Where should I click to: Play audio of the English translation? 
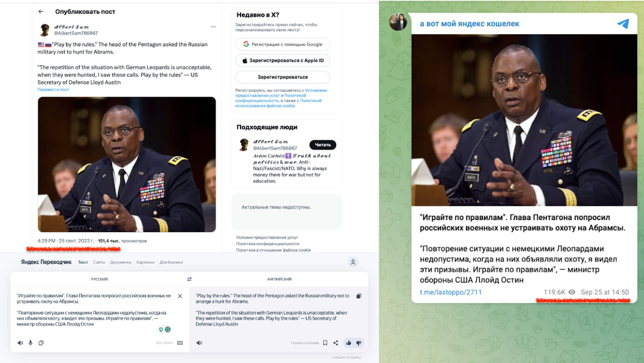199,343
